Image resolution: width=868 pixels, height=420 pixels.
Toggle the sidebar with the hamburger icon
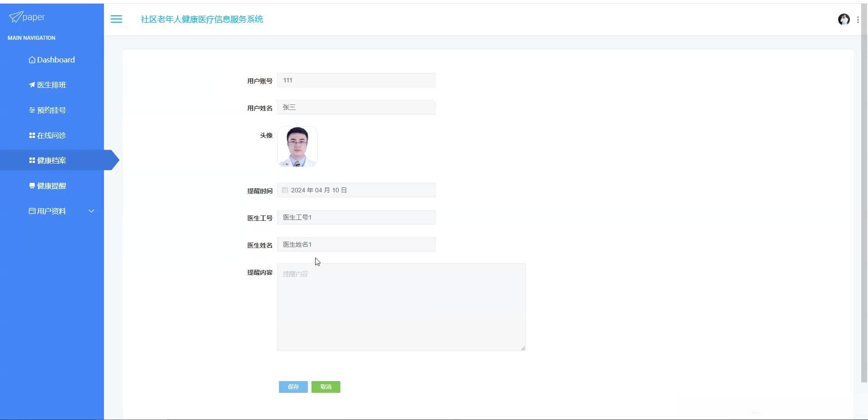(117, 19)
